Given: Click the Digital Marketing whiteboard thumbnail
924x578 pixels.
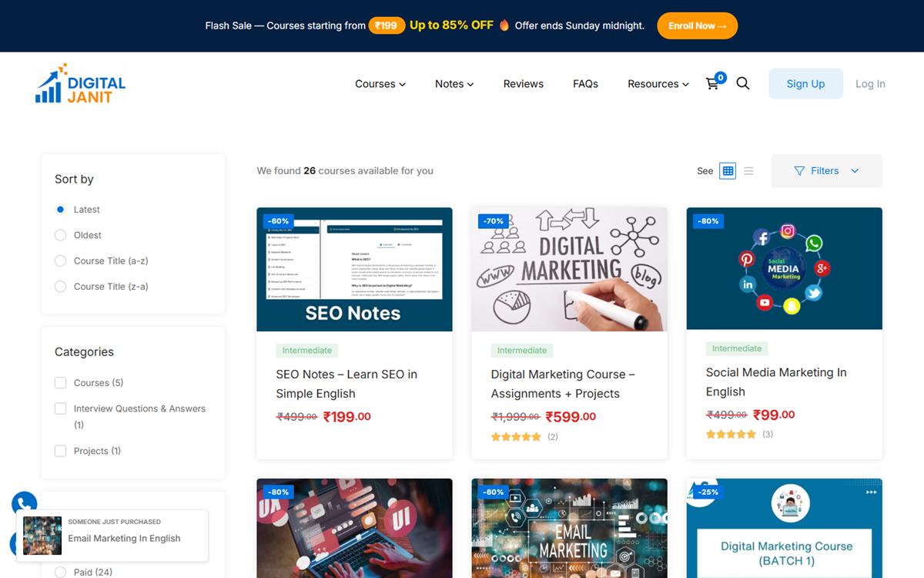Looking at the screenshot, I should (x=570, y=269).
